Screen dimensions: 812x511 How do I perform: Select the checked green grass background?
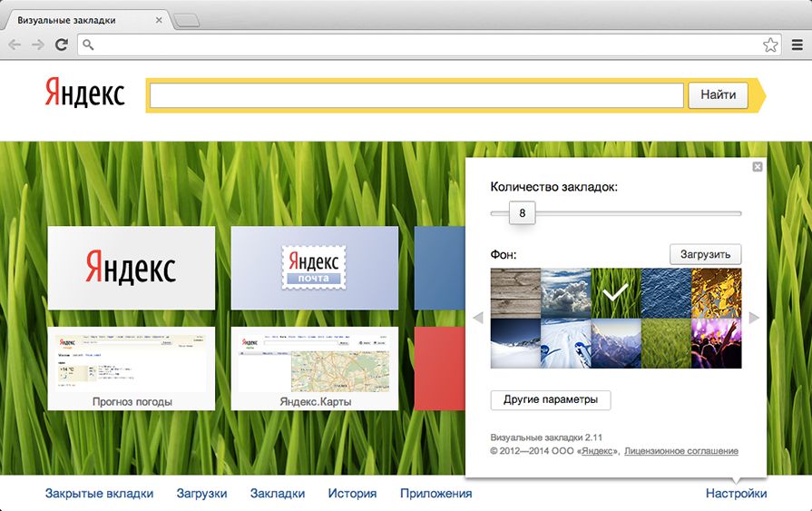(616, 293)
